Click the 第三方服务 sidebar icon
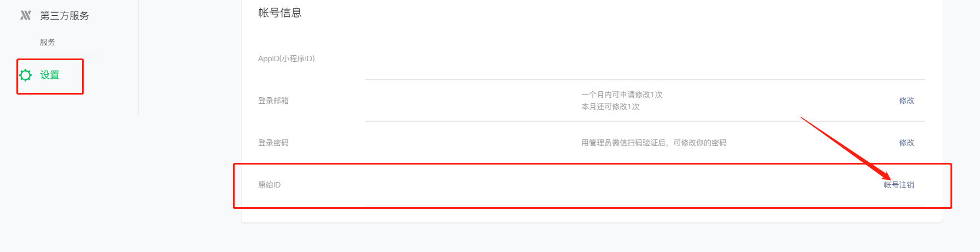Viewport: 980px width, 252px height. 26,15
